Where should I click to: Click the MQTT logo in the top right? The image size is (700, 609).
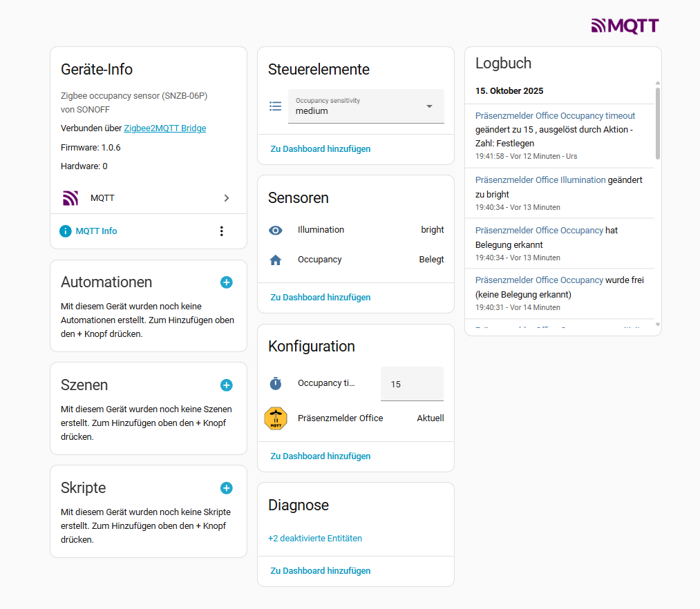pyautogui.click(x=624, y=26)
